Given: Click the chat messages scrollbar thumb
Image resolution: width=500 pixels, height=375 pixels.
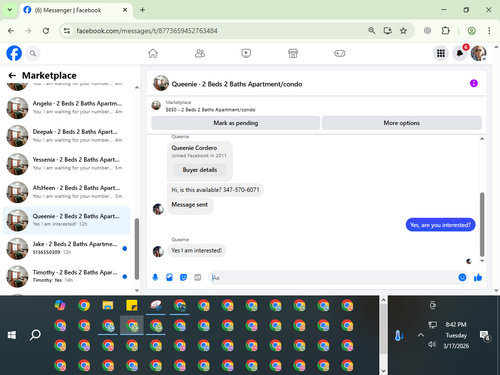Looking at the screenshot, I should click(x=482, y=224).
